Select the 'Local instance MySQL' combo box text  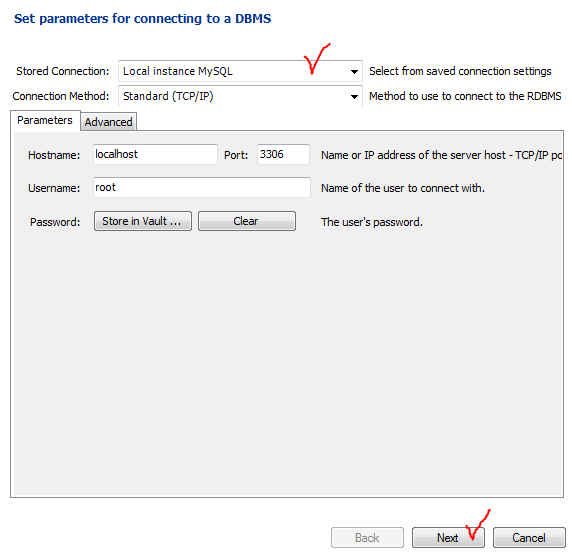pos(178,71)
